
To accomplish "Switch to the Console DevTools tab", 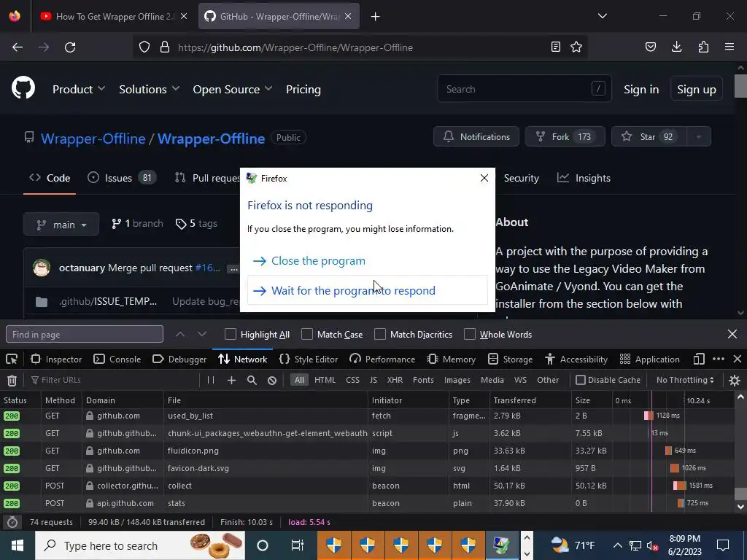I will coord(117,359).
